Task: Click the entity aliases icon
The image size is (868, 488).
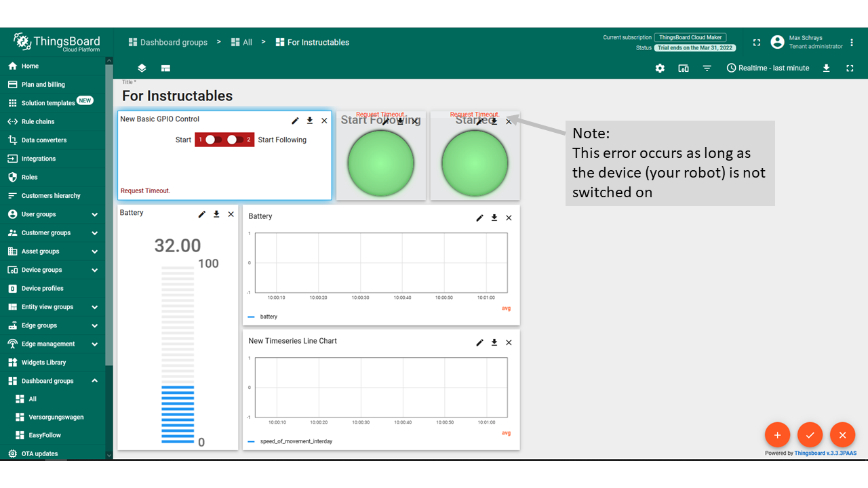Action: [684, 68]
